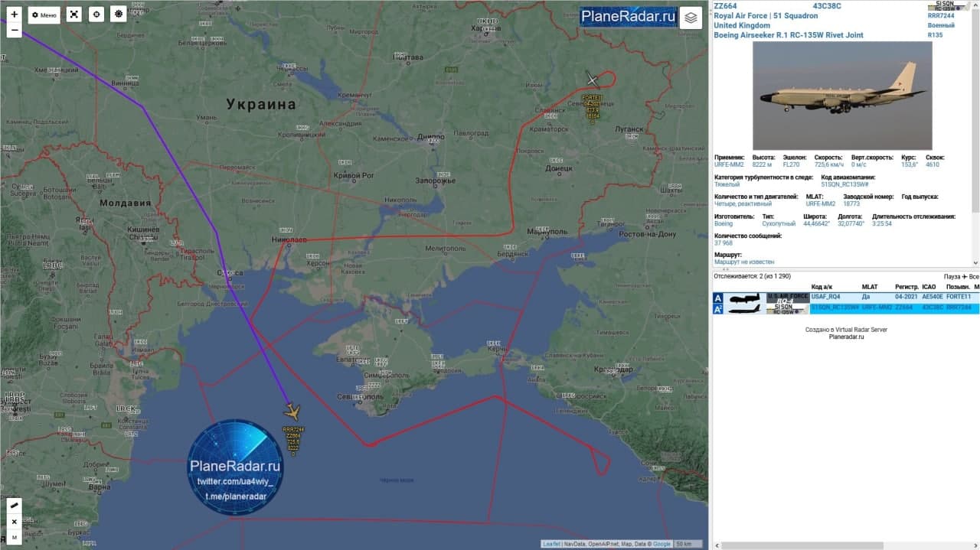Screen dimensions: 980x550
Task: Open the RC-135W aircraft photo
Action: click(x=842, y=96)
